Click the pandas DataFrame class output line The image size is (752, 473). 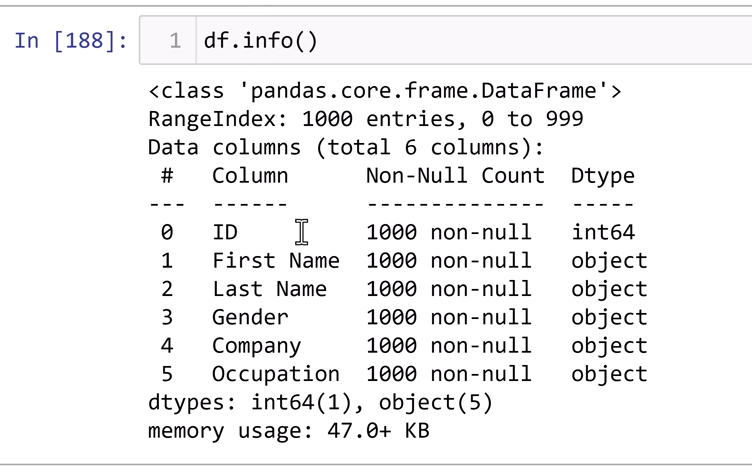pos(385,91)
